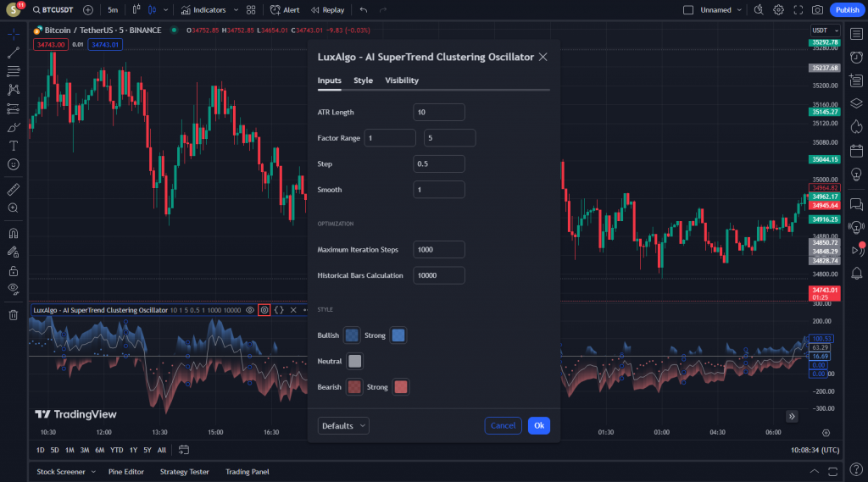
Task: Edit the ATR Length field
Action: tap(439, 113)
